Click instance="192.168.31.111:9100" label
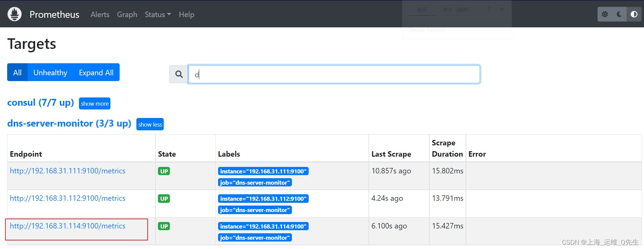 click(263, 171)
